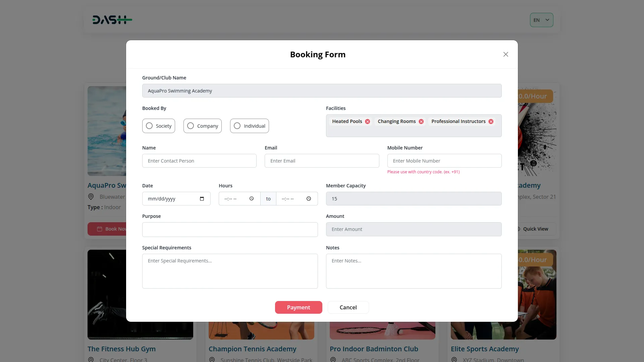This screenshot has height=362, width=644.
Task: Remove the Professional Instructors facility tag
Action: click(491, 122)
